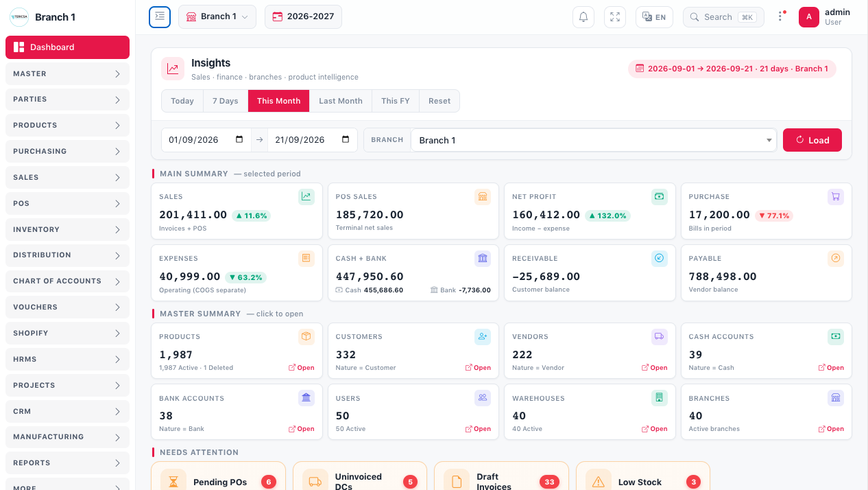Select the 7 Days period tab
This screenshot has width=868, height=490.
tap(226, 101)
